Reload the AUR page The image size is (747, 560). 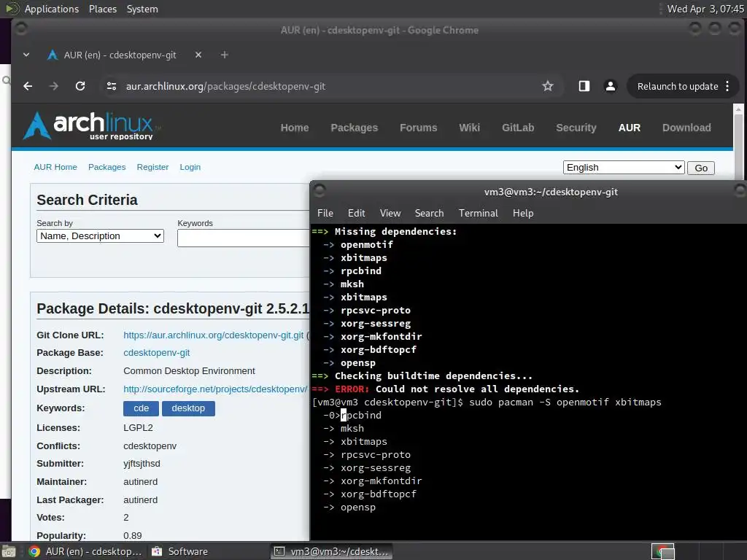coord(80,86)
